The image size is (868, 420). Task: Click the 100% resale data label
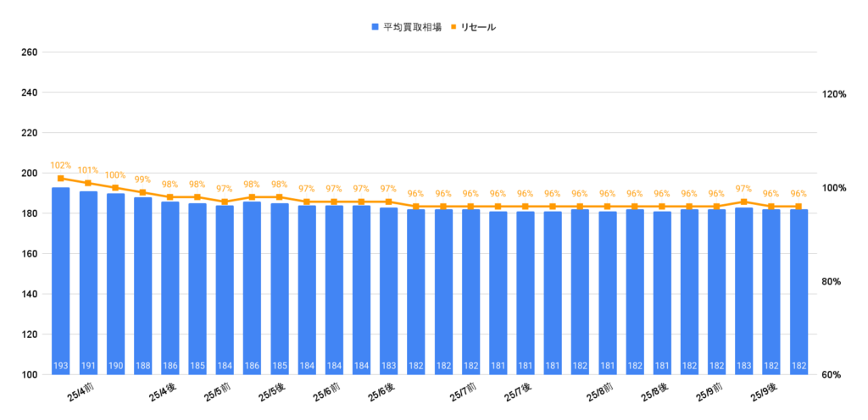(115, 175)
